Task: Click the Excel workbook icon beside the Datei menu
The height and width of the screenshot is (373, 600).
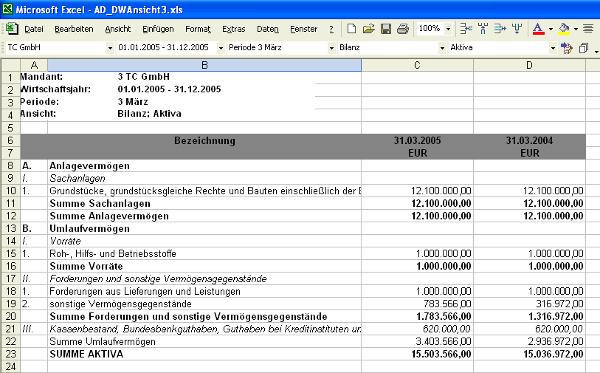Action: click(x=11, y=29)
